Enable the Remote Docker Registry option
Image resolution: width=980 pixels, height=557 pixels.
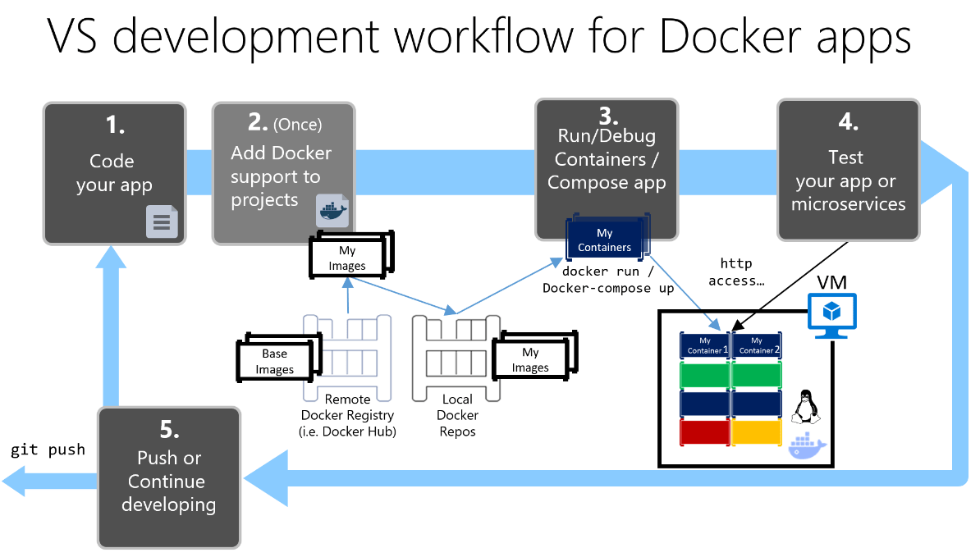pyautogui.click(x=348, y=361)
